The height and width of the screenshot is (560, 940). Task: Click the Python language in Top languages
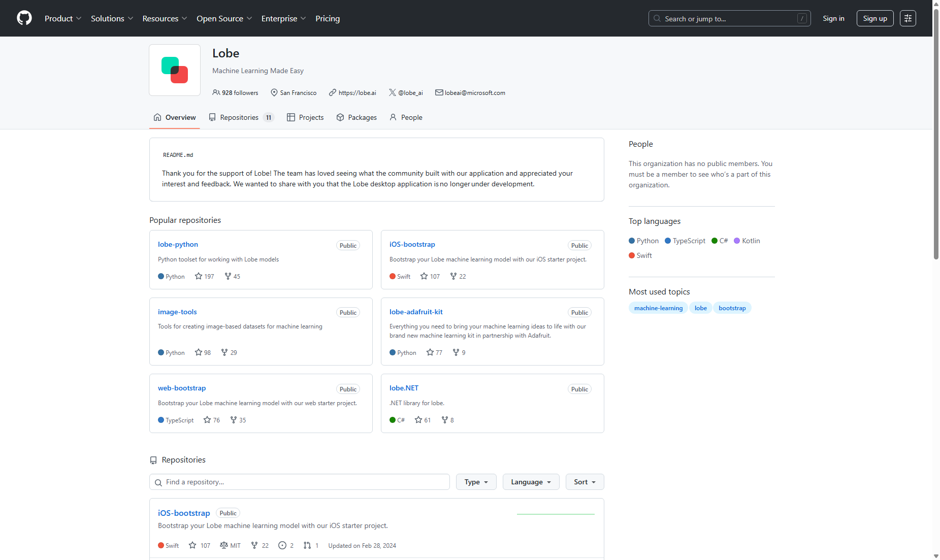tap(643, 241)
